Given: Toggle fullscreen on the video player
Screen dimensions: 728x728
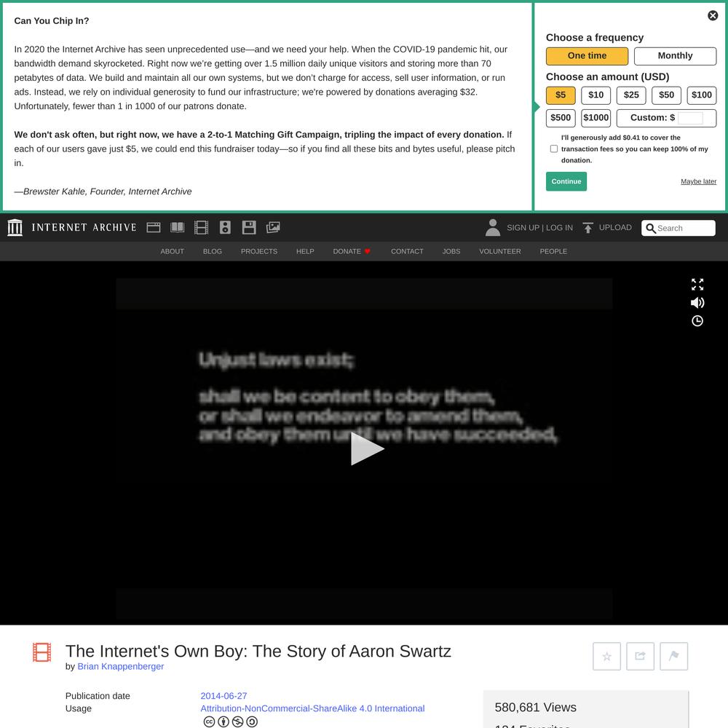Looking at the screenshot, I should (x=697, y=284).
